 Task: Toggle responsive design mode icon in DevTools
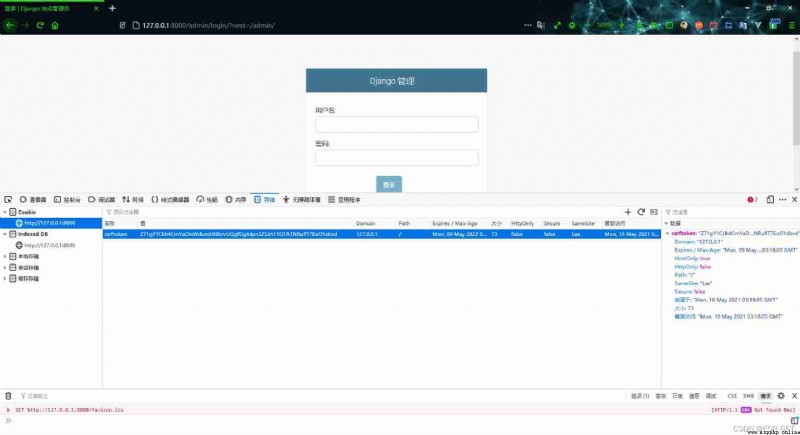tap(770, 199)
